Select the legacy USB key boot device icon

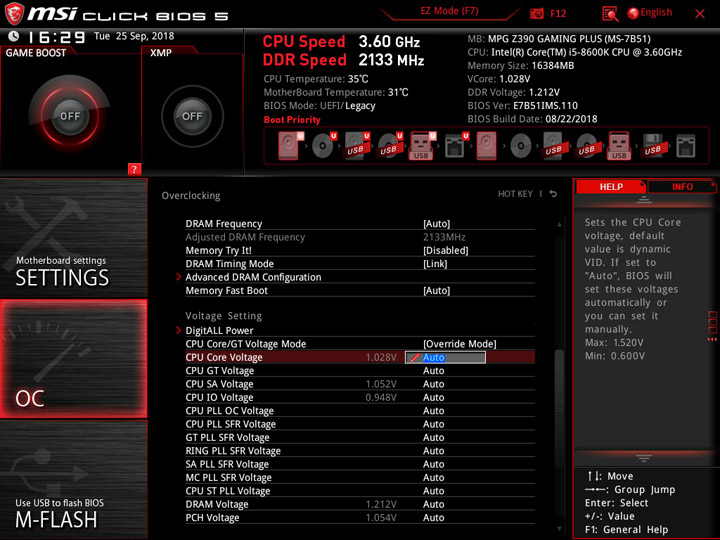pyautogui.click(x=619, y=146)
